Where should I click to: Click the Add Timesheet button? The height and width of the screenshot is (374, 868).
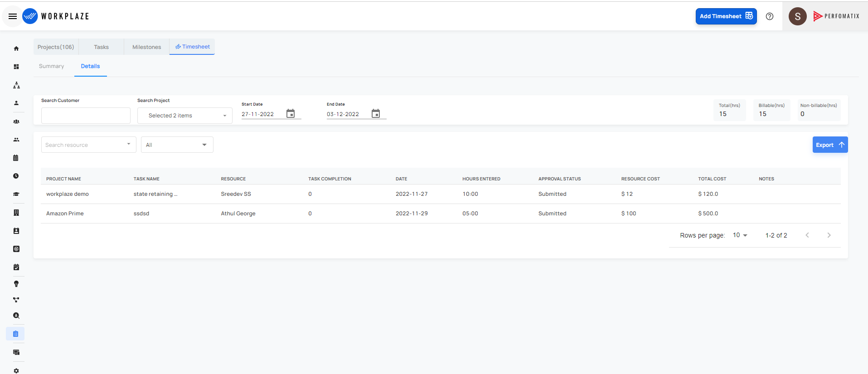click(726, 16)
